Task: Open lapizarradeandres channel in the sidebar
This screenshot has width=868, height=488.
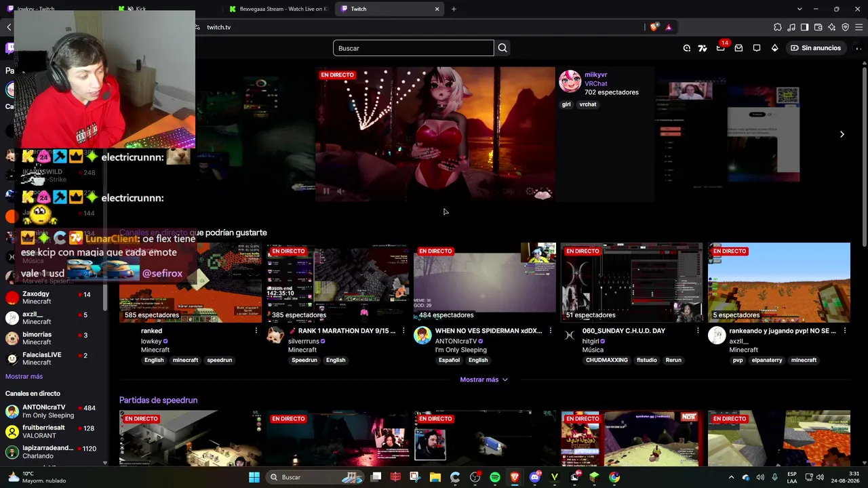Action: pos(54,452)
